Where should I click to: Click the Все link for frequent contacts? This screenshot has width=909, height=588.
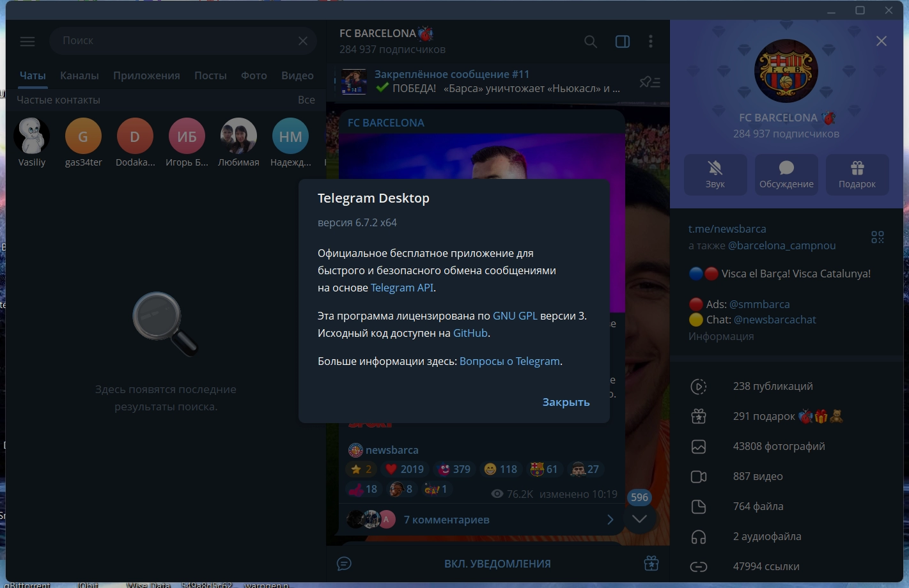(x=306, y=100)
